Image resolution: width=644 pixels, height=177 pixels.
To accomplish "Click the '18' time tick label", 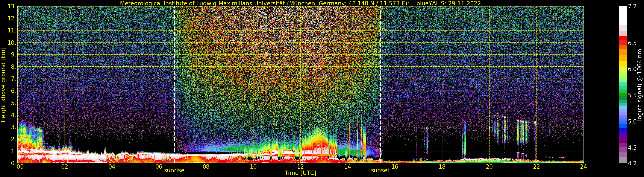I will [x=442, y=167].
